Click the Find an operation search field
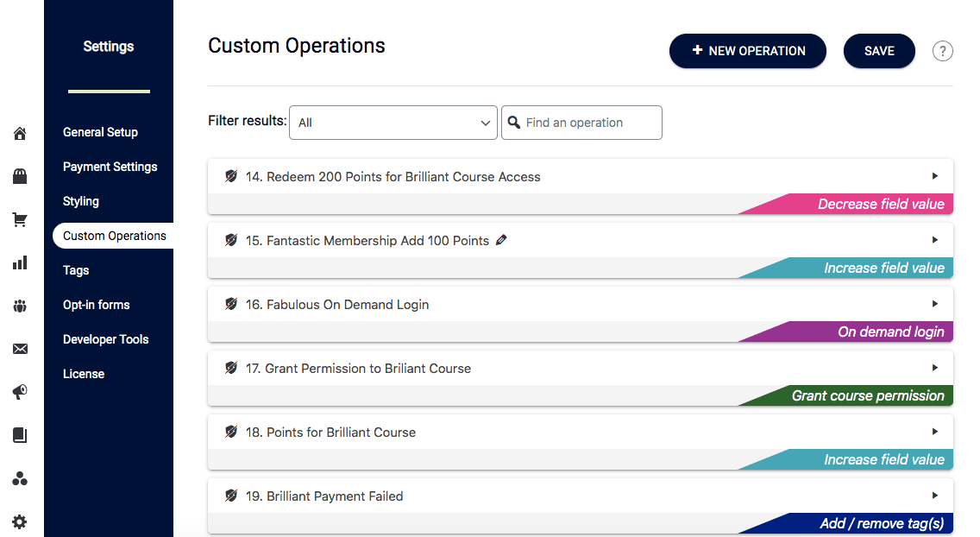 581,123
